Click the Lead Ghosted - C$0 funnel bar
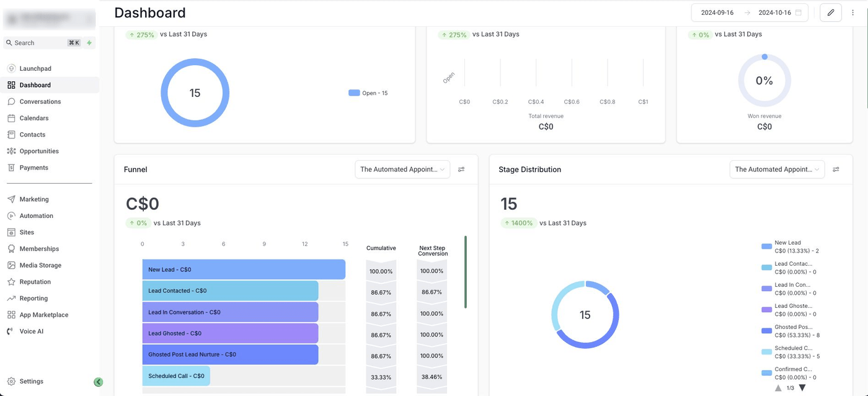 [230, 333]
